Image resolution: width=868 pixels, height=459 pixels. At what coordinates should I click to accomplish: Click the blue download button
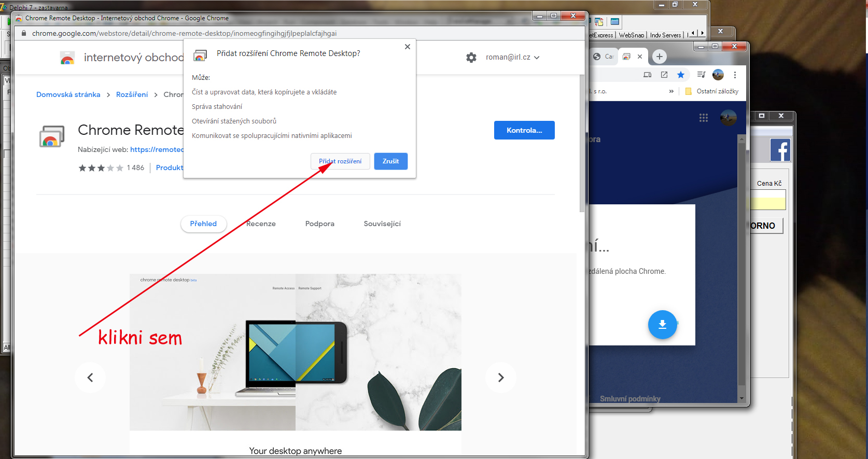pos(662,325)
